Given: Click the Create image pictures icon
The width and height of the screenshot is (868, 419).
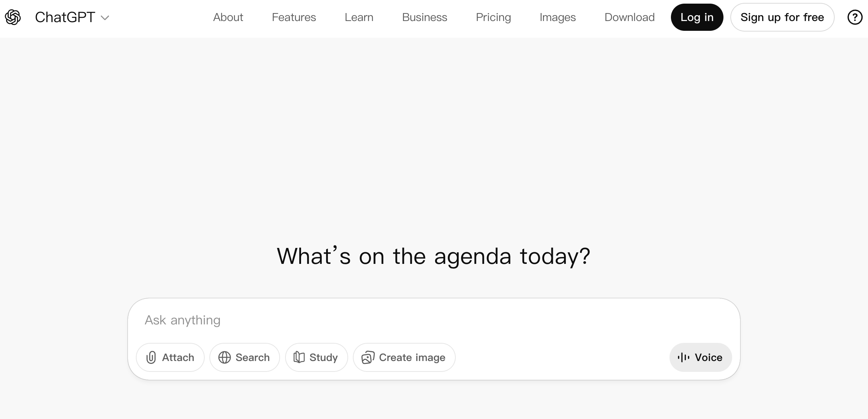Looking at the screenshot, I should (368, 357).
